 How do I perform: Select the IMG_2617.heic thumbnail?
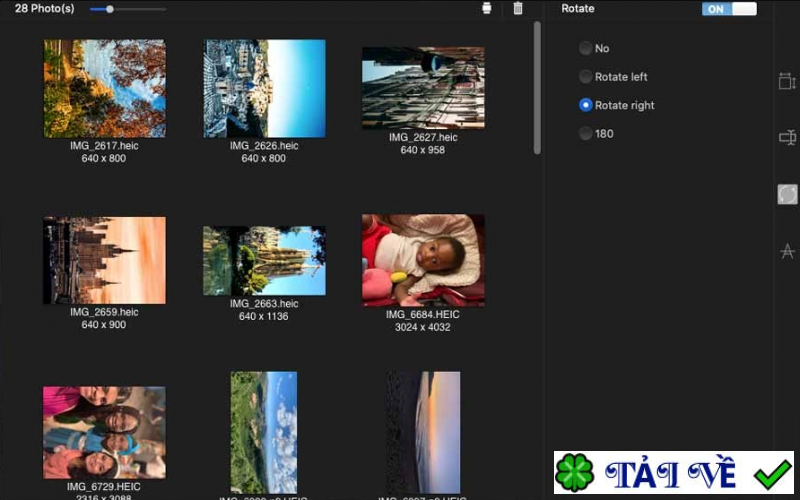click(x=104, y=88)
